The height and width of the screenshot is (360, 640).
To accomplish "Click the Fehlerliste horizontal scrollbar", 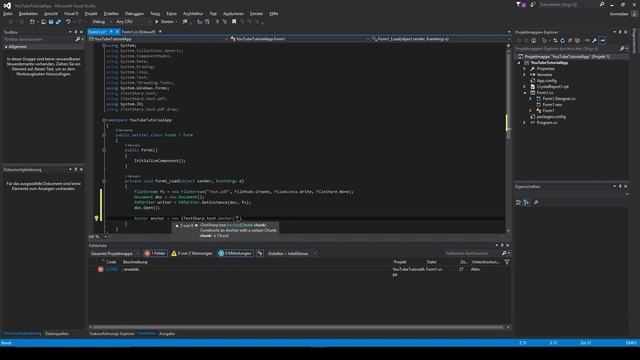I will point(298,327).
